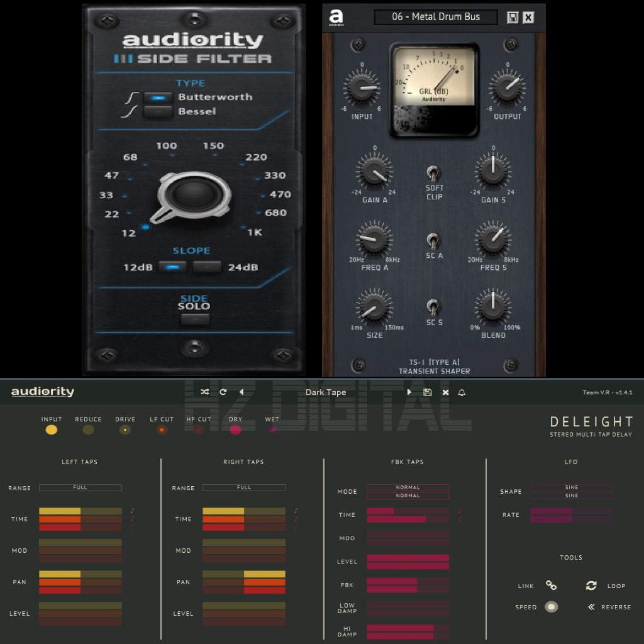This screenshot has width=644, height=644.
Task: Enable the Loop icon in Tools
Action: coord(591,586)
